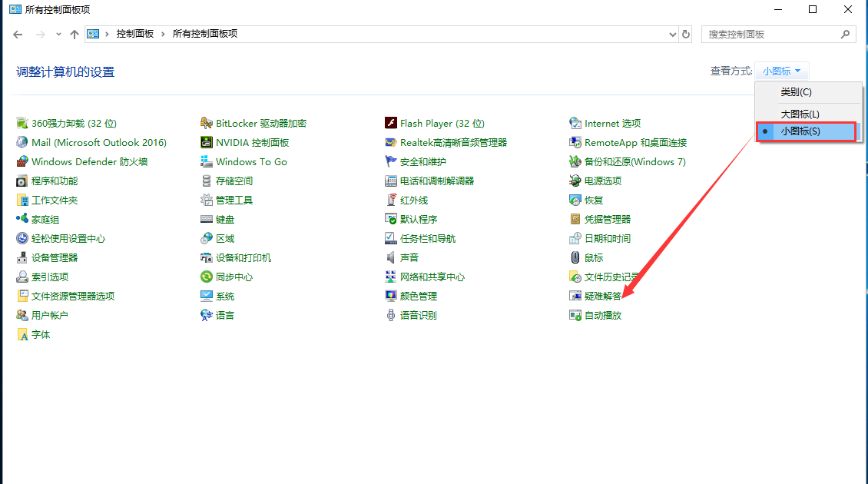
Task: Click the 索引选项 icon
Action: click(x=22, y=277)
